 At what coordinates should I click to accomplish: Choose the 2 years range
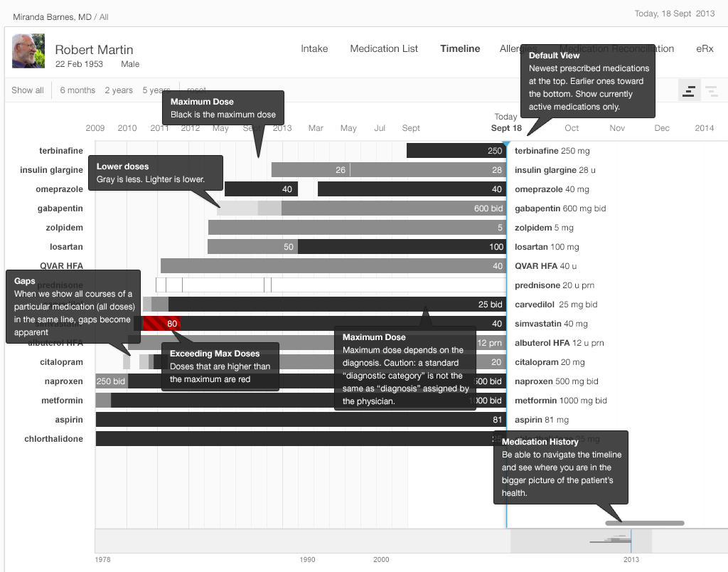tap(119, 90)
